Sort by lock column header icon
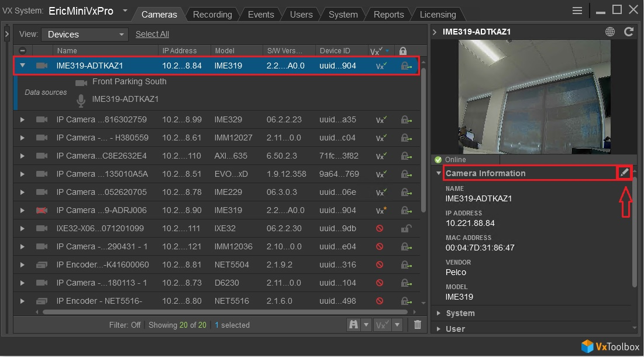The image size is (644, 357). [402, 51]
